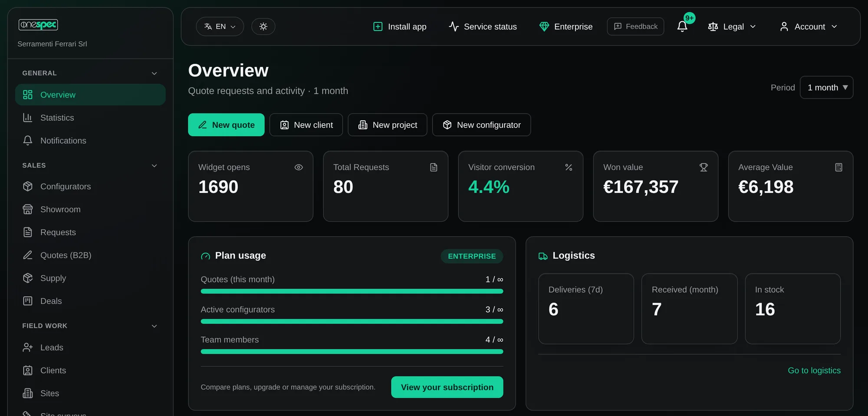This screenshot has width=868, height=416.
Task: Click the ENTERPRISE plan badge
Action: (x=472, y=256)
